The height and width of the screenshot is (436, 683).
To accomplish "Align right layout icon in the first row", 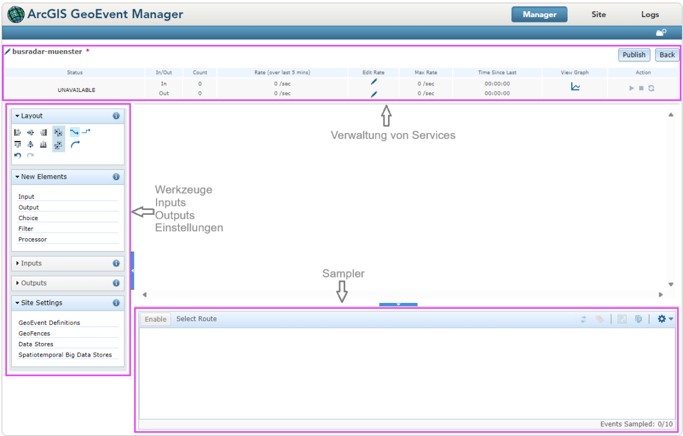I will point(44,132).
